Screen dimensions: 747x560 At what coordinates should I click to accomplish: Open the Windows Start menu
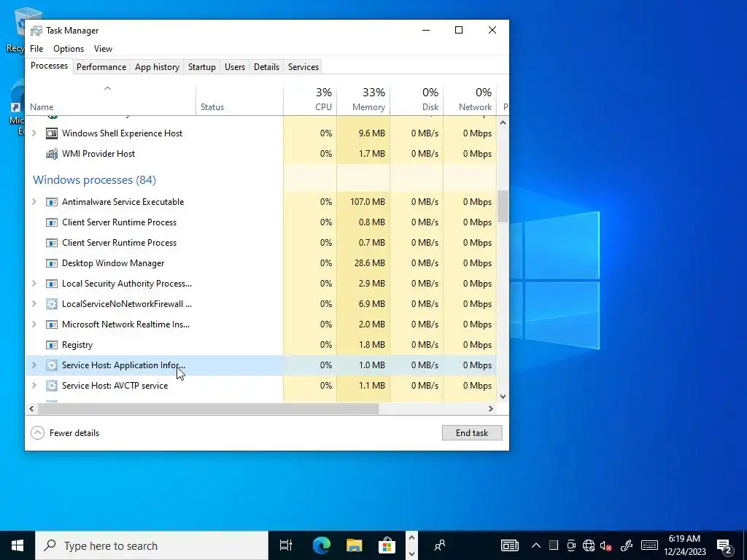coord(18,545)
